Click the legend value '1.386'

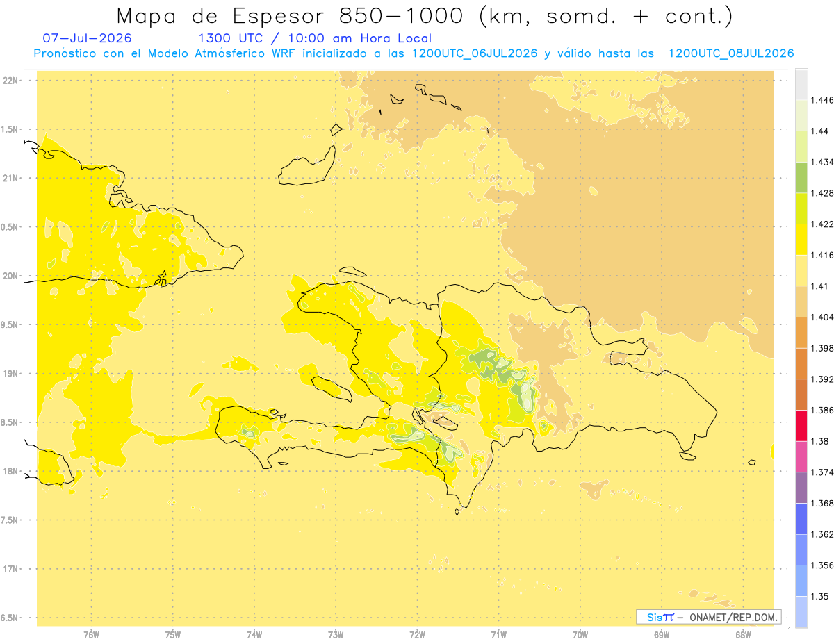pyautogui.click(x=824, y=411)
